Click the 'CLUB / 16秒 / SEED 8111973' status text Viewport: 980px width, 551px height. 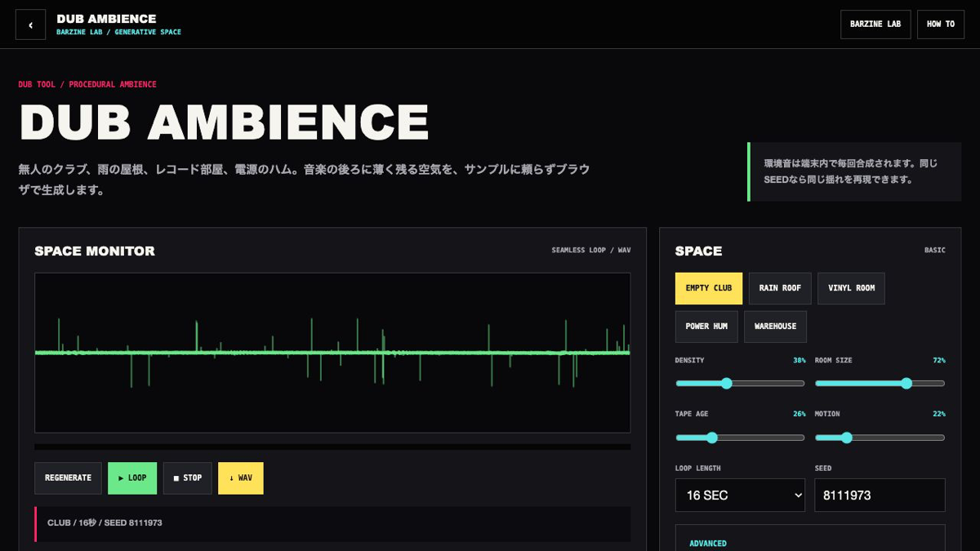point(105,522)
